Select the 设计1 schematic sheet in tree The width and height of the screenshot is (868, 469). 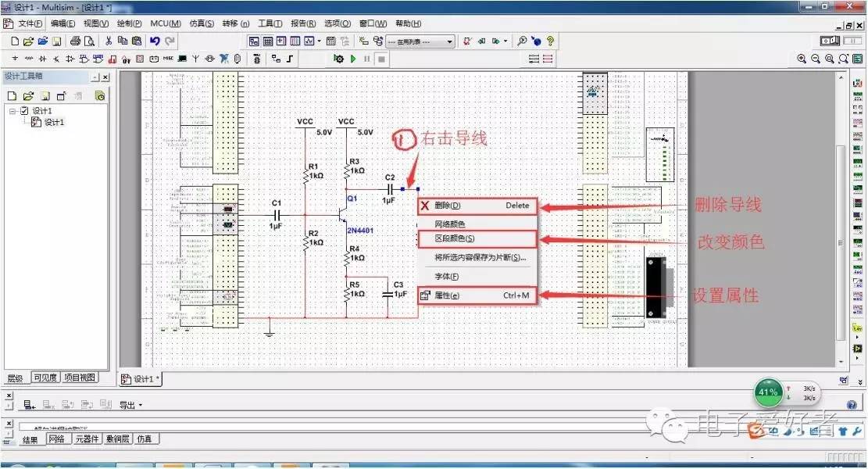48,123
